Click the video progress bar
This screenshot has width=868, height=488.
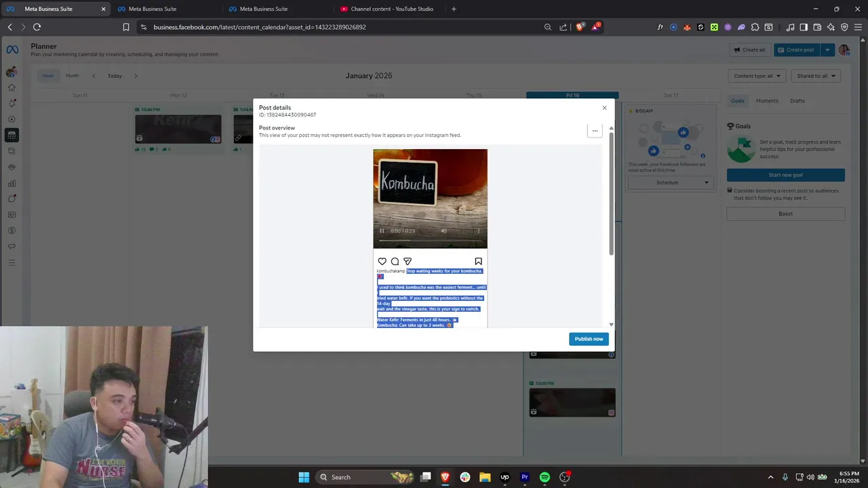tap(430, 241)
